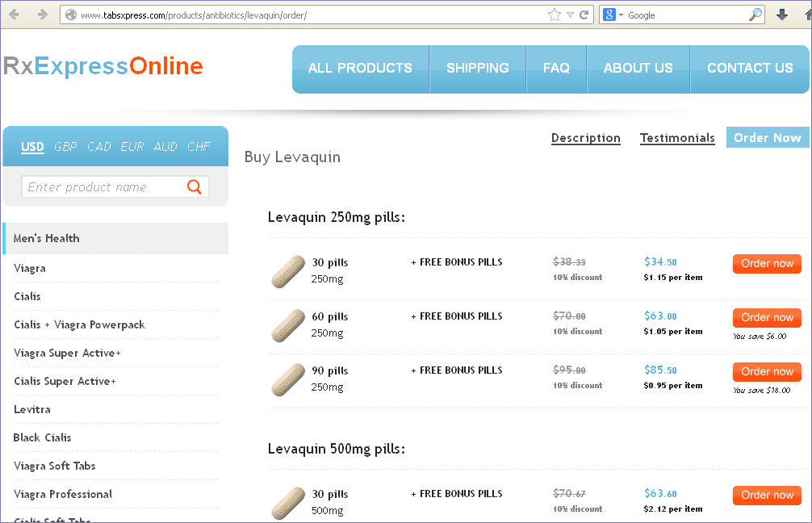
Task: Switch to the Testimonials tab
Action: coord(677,138)
